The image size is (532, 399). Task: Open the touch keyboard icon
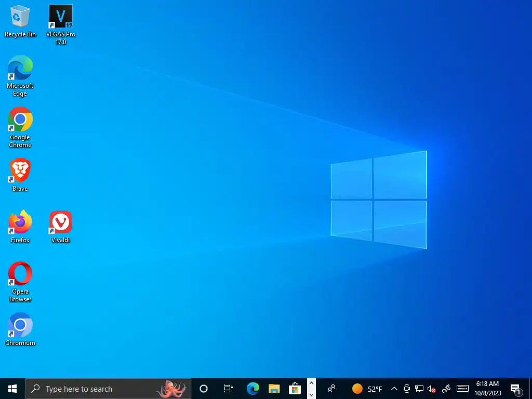tap(462, 389)
